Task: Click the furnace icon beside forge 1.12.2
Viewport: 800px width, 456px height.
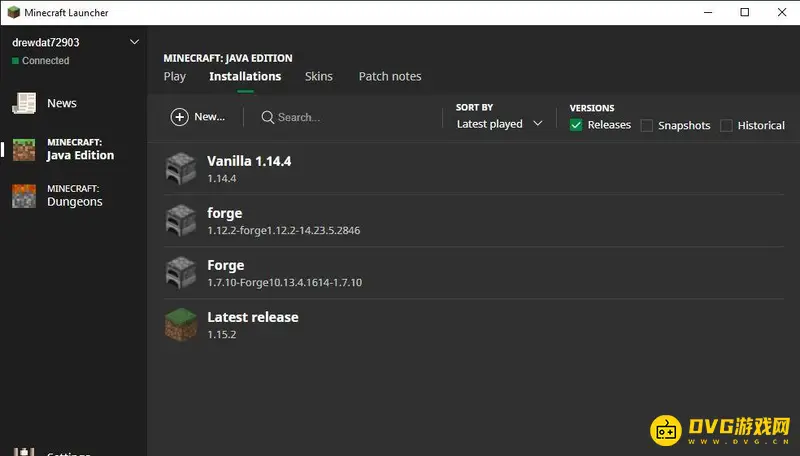Action: [x=181, y=221]
